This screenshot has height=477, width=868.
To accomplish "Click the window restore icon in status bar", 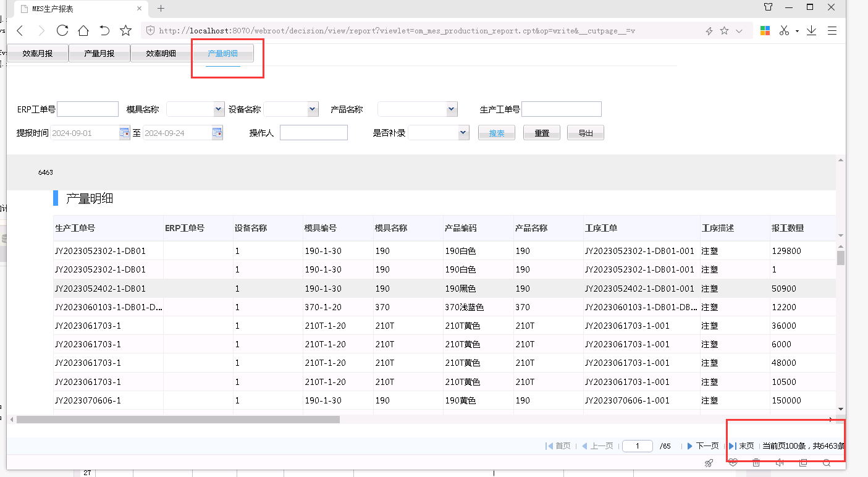I will point(803,462).
